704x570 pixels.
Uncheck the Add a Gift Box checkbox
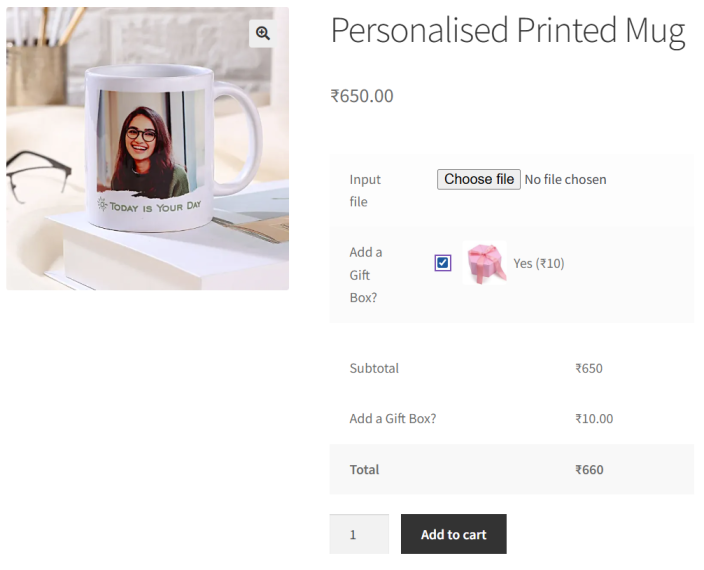coord(443,263)
